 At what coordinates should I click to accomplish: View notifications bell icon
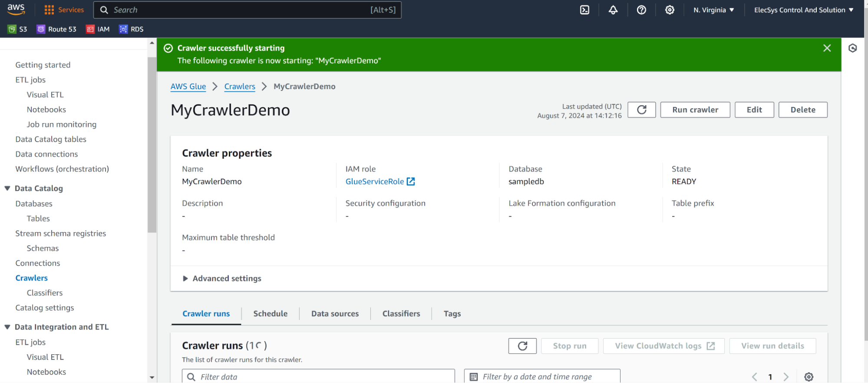click(x=613, y=10)
